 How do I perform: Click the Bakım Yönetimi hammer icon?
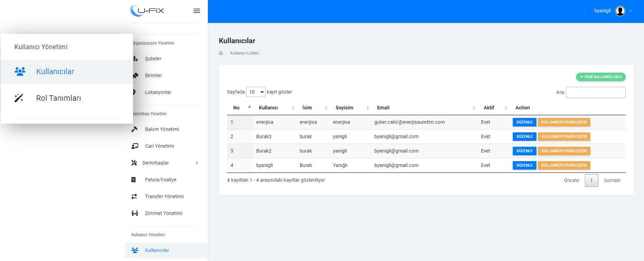point(134,129)
